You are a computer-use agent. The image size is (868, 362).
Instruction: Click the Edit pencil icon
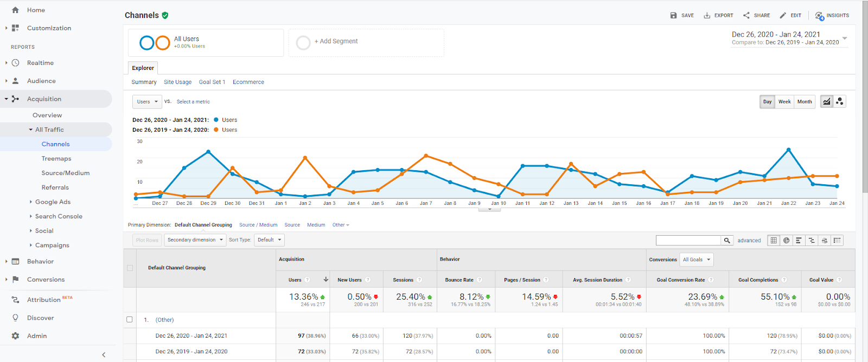point(783,16)
